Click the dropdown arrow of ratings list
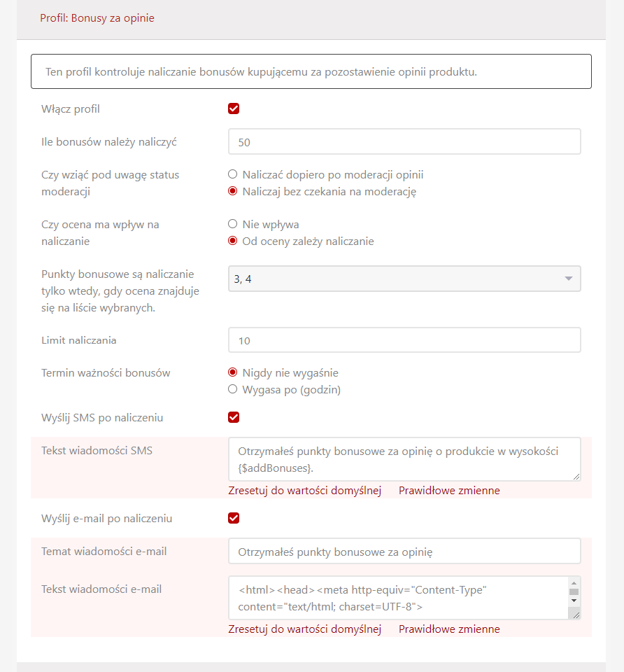The image size is (624, 672). click(x=568, y=279)
